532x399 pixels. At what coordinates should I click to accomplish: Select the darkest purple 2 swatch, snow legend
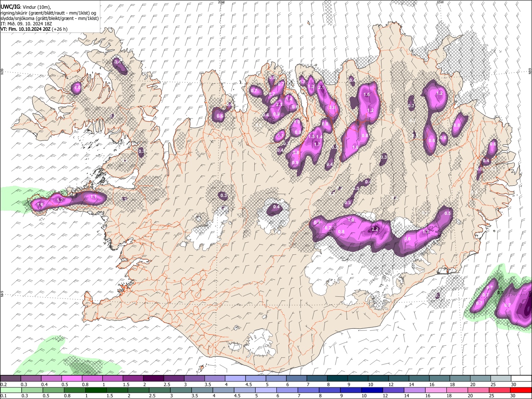click(153, 378)
